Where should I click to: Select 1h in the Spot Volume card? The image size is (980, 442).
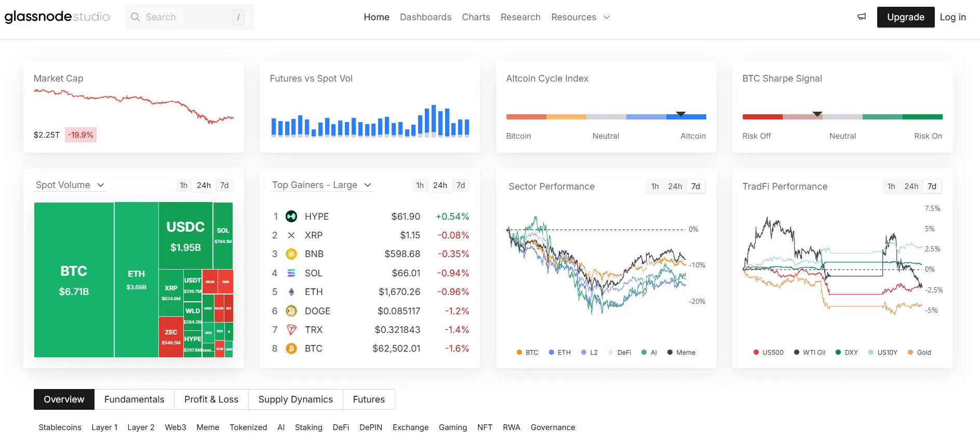[x=184, y=185]
